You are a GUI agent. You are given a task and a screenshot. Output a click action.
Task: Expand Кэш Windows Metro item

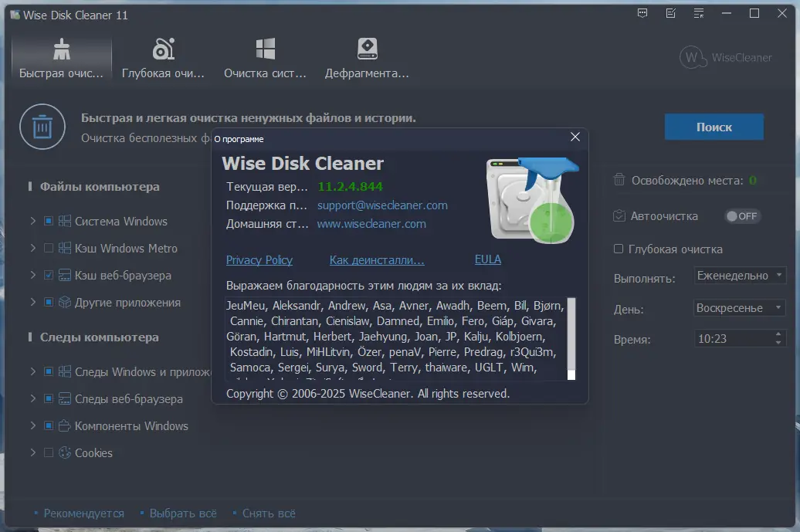pyautogui.click(x=33, y=248)
